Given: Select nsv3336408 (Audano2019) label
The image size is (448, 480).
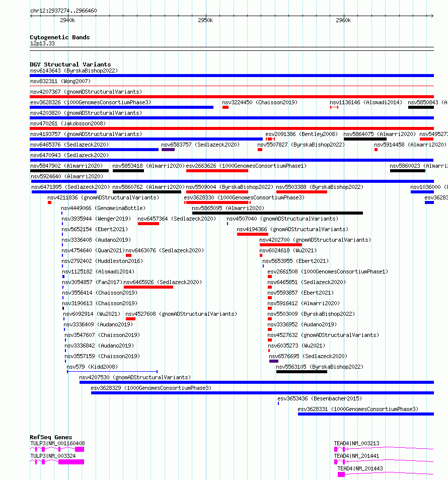Looking at the screenshot, I should coord(96,240).
